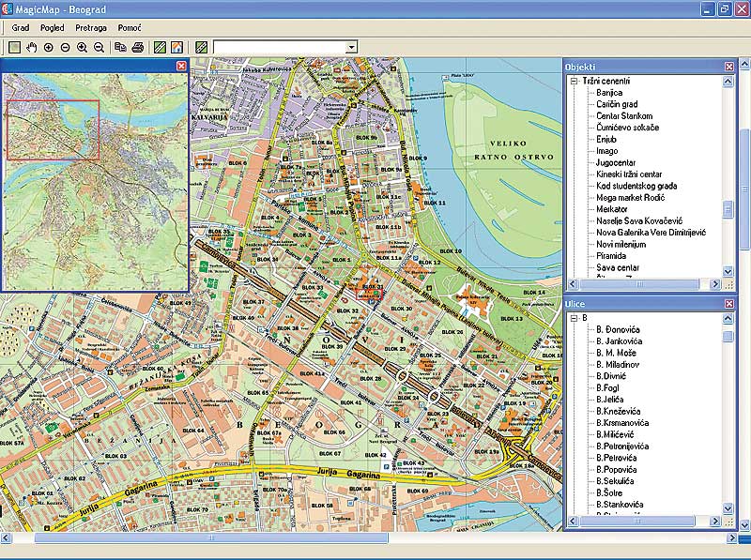Select the magnifier zoom-in tool
Screen dimensions: 751x560
82,48
